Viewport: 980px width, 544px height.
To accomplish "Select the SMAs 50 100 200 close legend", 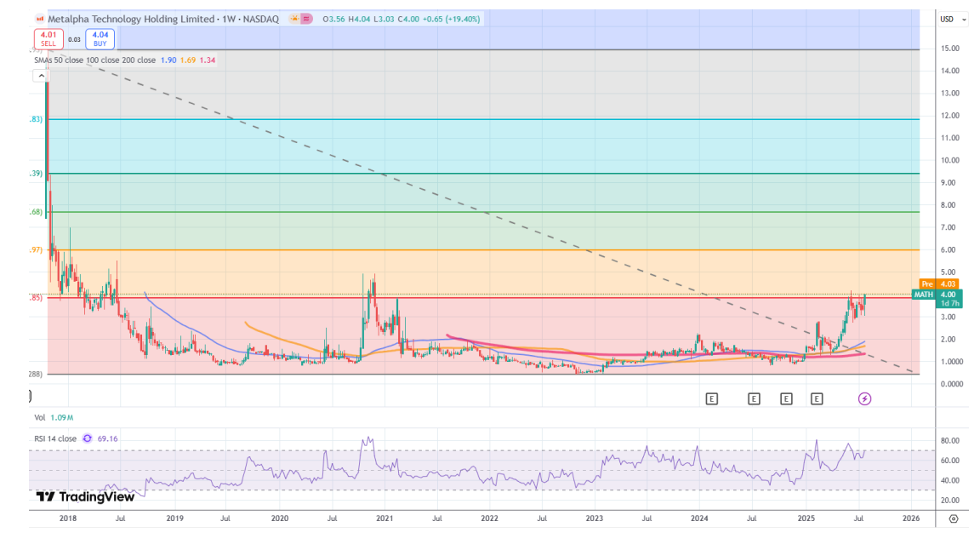I will tap(95, 60).
